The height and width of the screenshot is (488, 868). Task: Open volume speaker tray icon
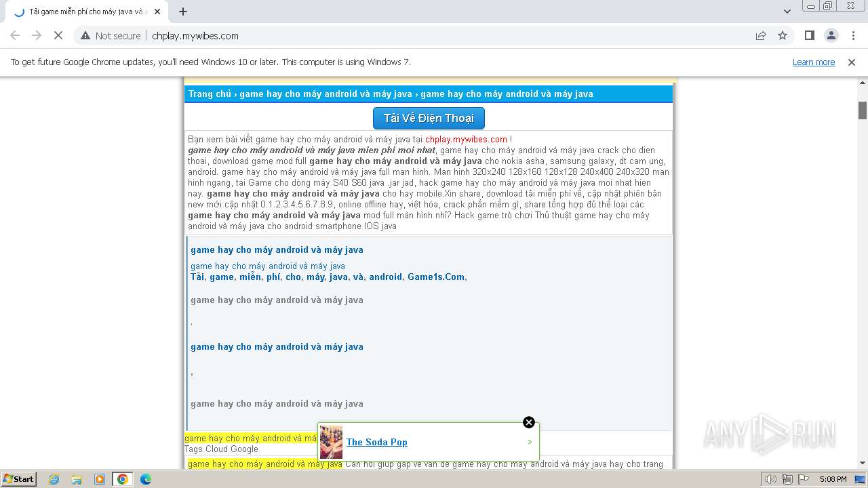(771, 479)
